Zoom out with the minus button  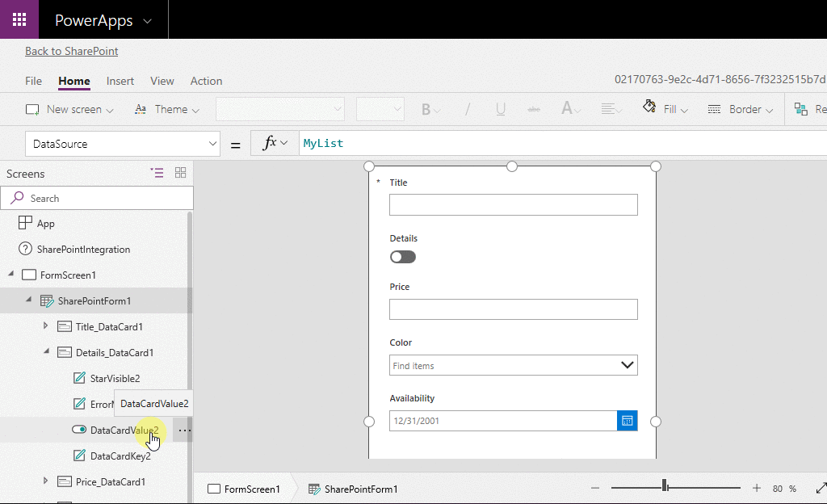click(x=595, y=488)
